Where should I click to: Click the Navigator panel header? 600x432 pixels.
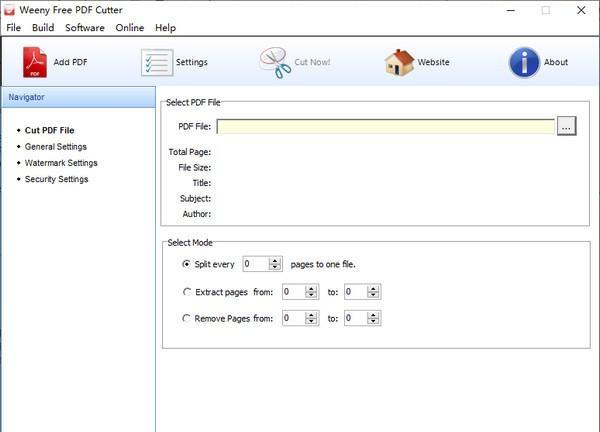(x=78, y=97)
